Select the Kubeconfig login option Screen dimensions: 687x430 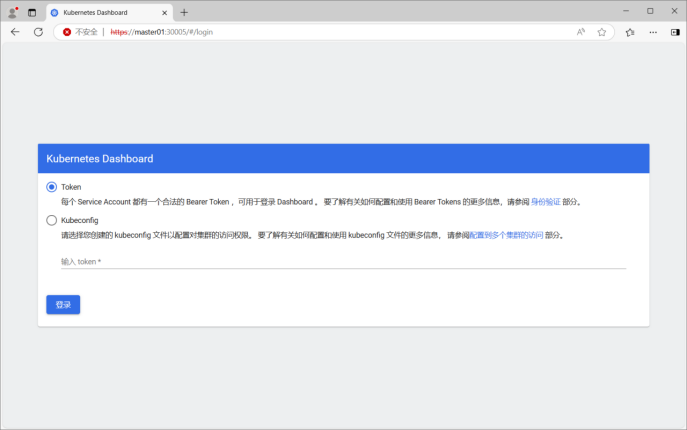pyautogui.click(x=52, y=220)
